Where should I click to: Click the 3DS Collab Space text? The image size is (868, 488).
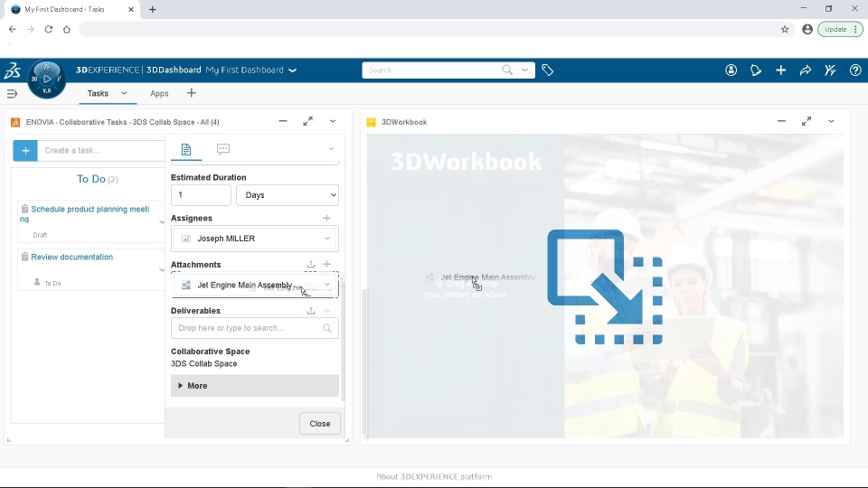(x=203, y=363)
